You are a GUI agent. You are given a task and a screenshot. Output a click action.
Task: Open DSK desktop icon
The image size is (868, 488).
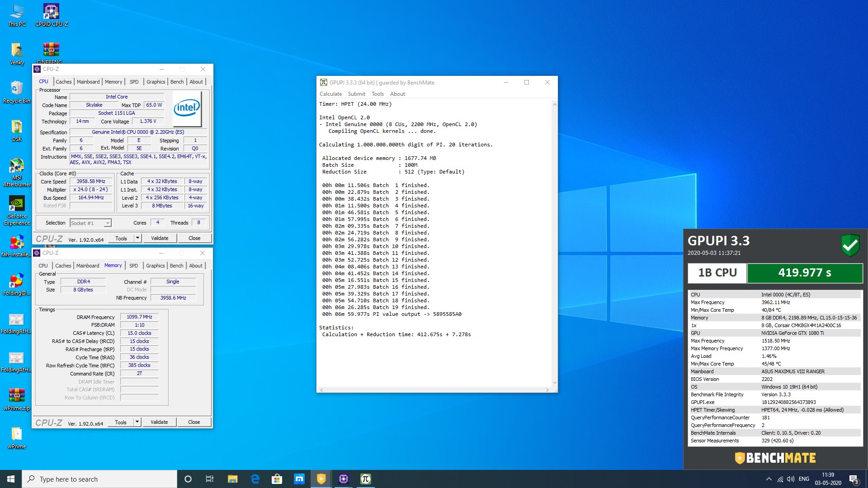point(17,131)
